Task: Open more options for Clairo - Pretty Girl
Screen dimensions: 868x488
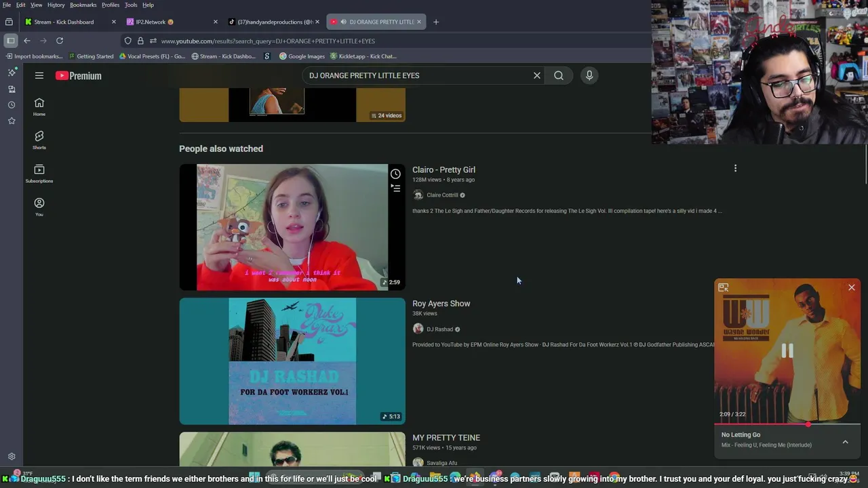Action: pyautogui.click(x=735, y=168)
